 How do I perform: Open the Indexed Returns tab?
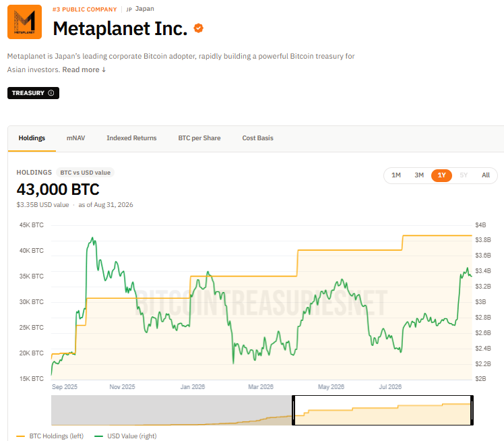tap(131, 138)
